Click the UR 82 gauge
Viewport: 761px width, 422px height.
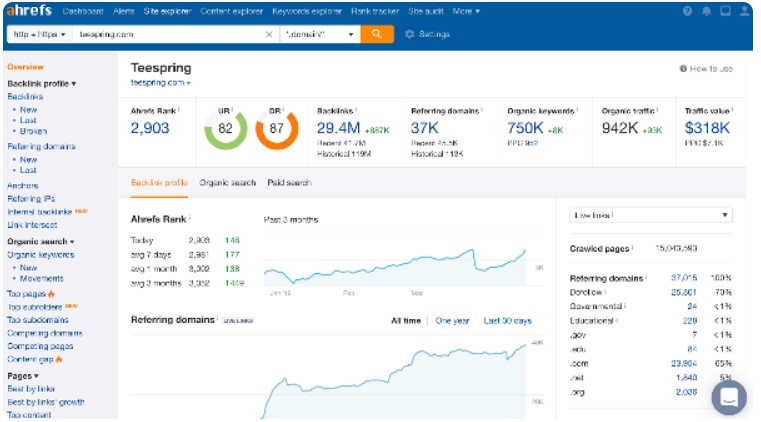225,129
